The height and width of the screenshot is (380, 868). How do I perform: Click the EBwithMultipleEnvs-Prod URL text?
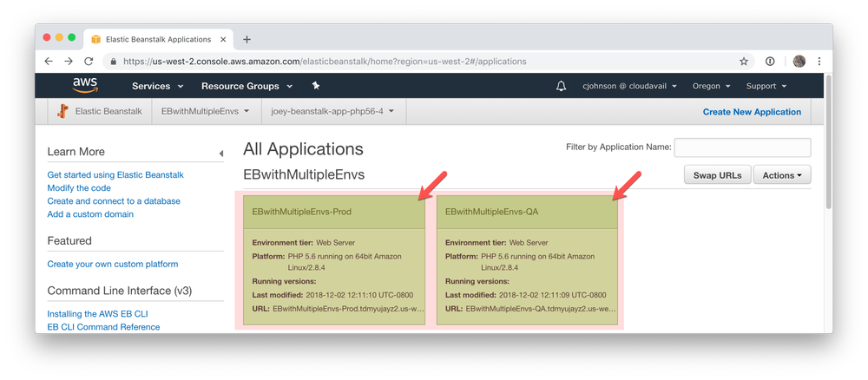pyautogui.click(x=348, y=308)
